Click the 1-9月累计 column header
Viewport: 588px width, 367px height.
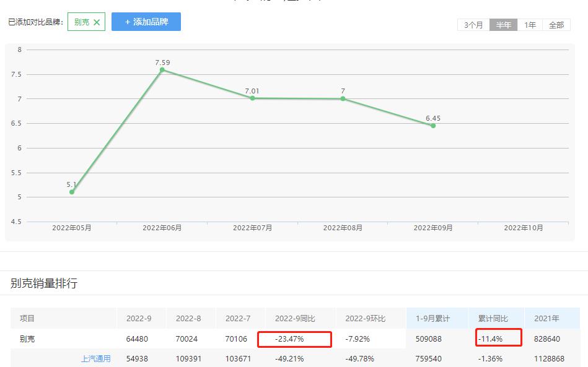[432, 319]
